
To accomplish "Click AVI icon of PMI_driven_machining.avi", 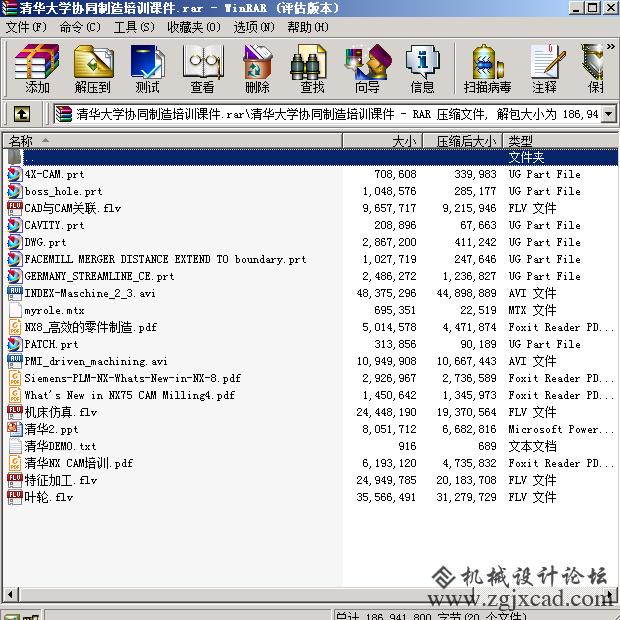I will [15, 361].
